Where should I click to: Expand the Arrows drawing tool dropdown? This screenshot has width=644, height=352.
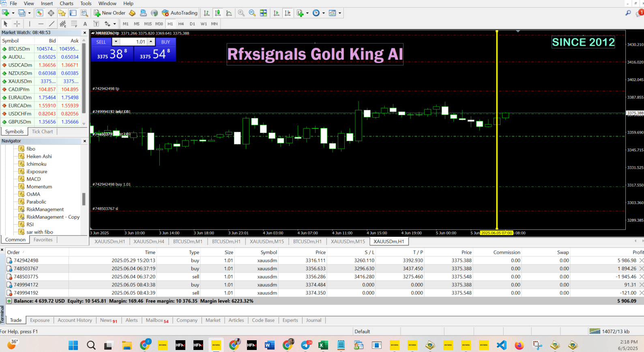[x=115, y=24]
